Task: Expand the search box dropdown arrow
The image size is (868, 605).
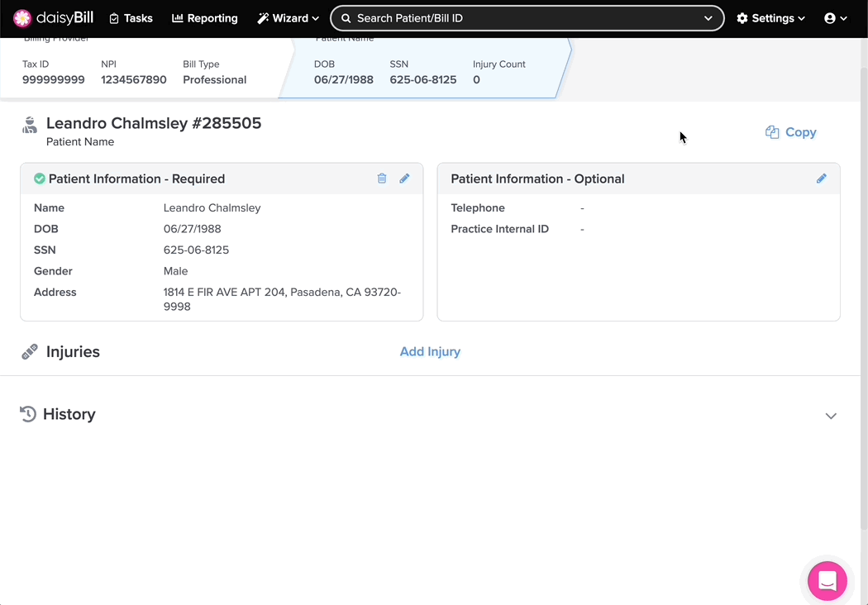Action: click(708, 18)
